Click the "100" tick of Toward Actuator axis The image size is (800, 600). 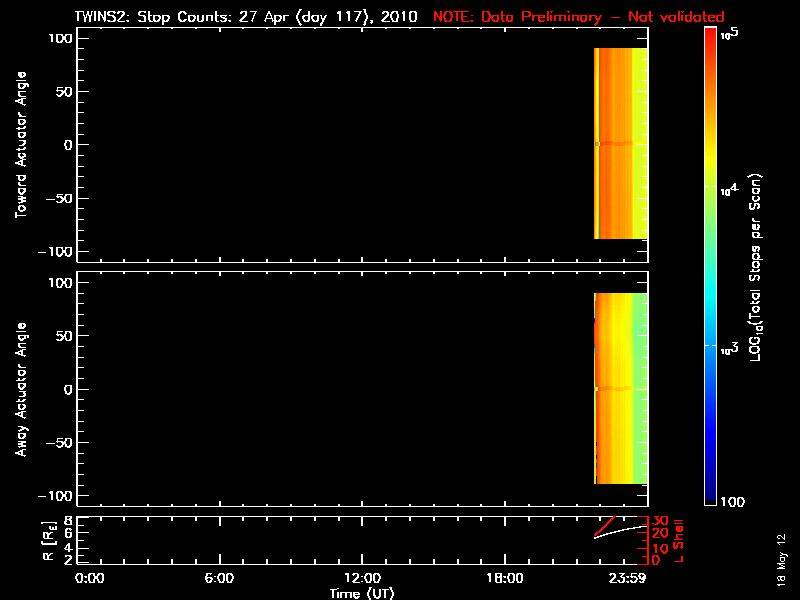60,38
